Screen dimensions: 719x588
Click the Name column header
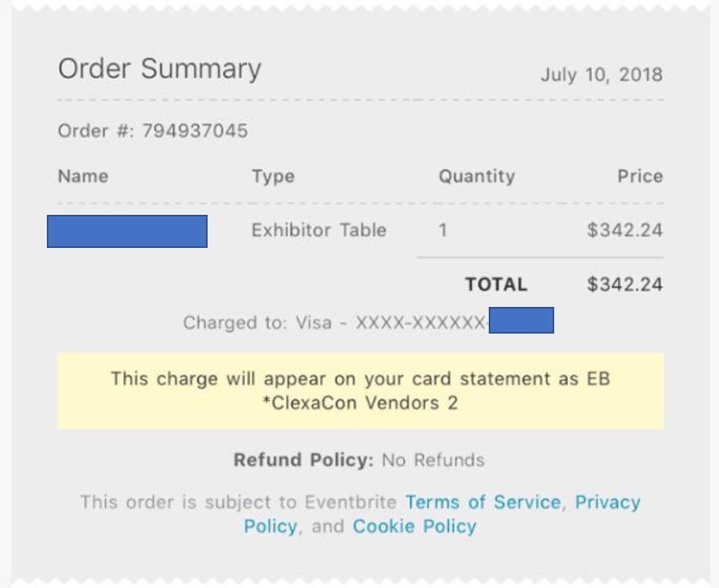pos(82,176)
